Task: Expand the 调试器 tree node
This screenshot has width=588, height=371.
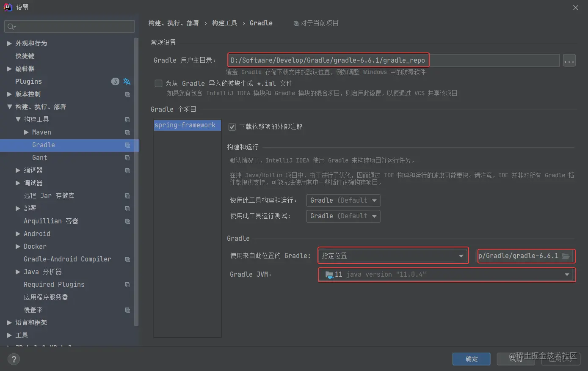Action: pos(18,183)
